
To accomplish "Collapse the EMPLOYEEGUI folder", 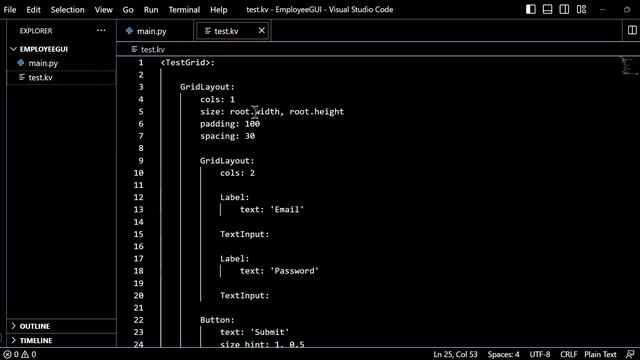I will pos(13,49).
